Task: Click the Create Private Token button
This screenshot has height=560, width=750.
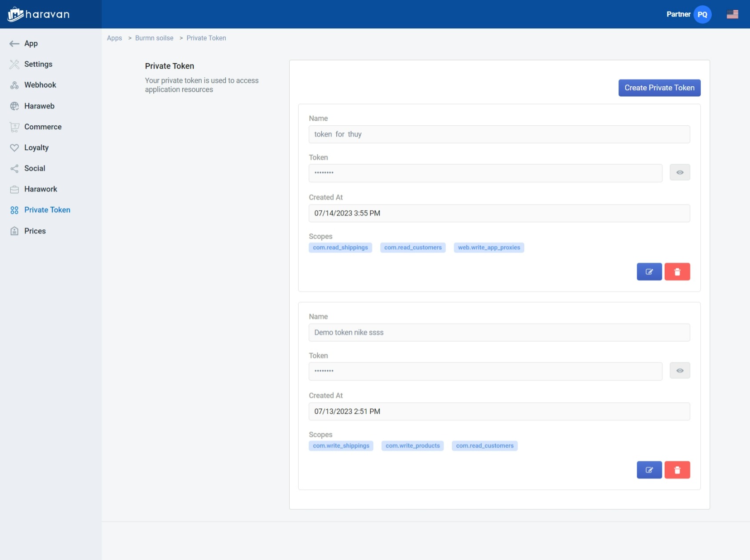Action: [659, 88]
